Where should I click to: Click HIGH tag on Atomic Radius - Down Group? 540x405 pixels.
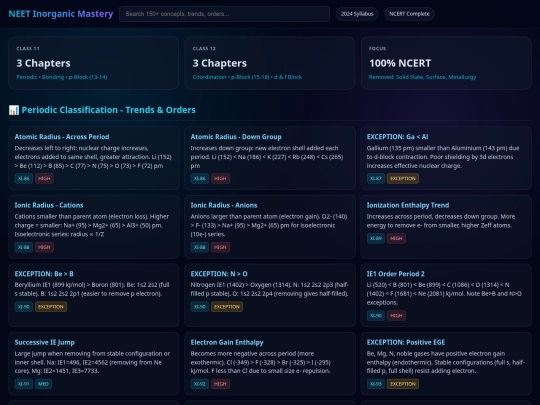coord(220,178)
